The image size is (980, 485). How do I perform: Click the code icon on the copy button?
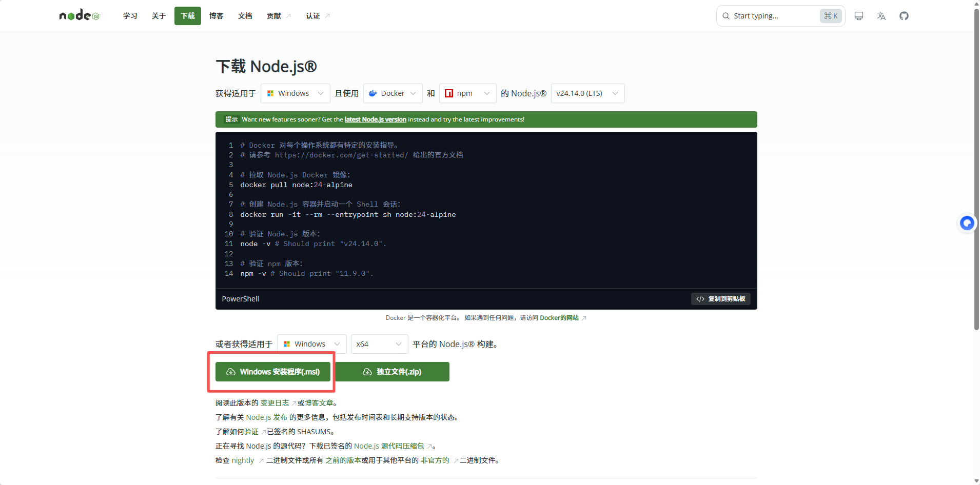click(x=700, y=299)
